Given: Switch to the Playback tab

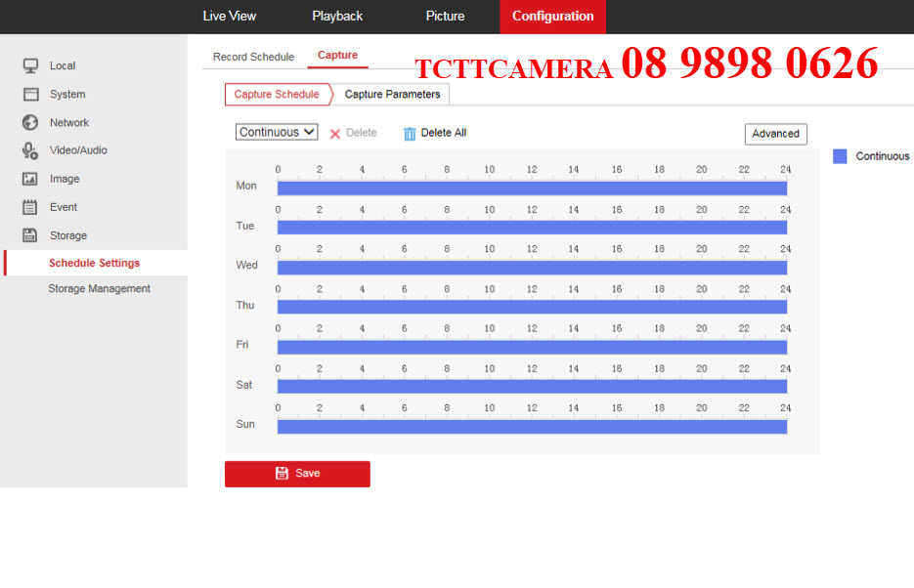Looking at the screenshot, I should tap(337, 16).
